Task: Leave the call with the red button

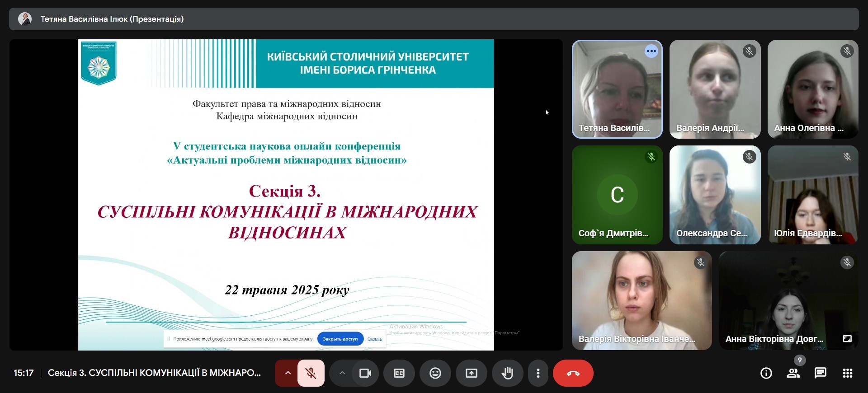Action: tap(573, 373)
